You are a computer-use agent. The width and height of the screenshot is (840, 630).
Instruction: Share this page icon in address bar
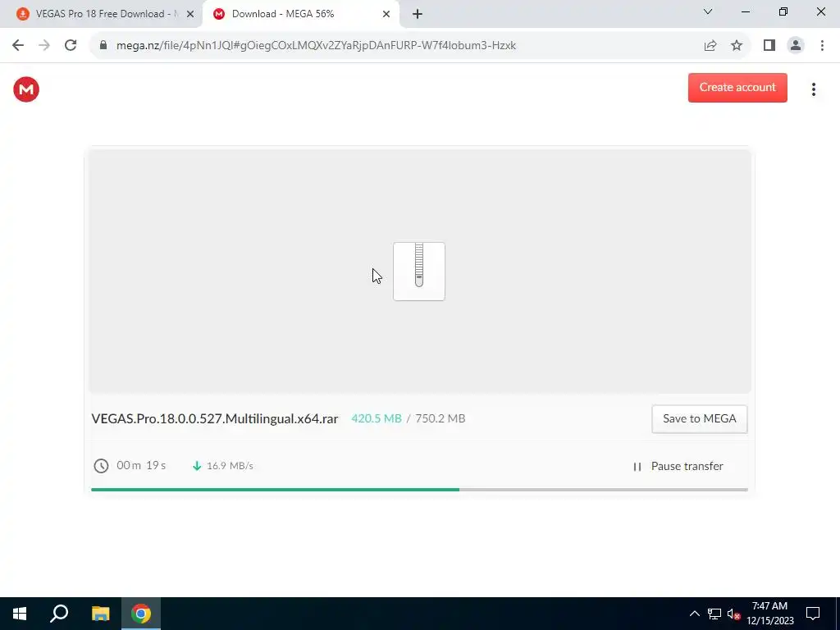pyautogui.click(x=710, y=45)
